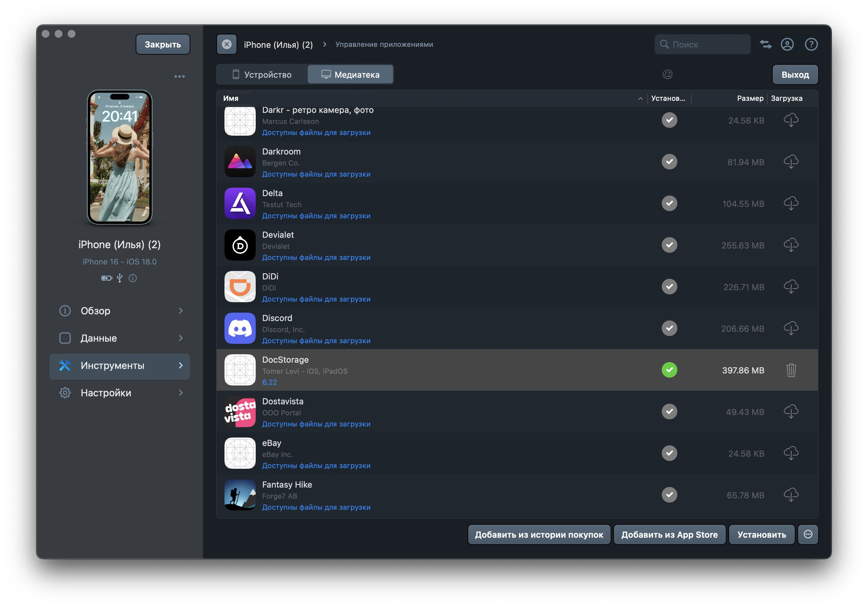
Task: Click the device info icon under iPhone name
Action: pos(133,278)
